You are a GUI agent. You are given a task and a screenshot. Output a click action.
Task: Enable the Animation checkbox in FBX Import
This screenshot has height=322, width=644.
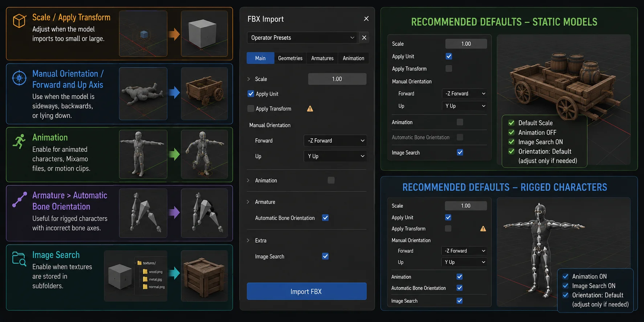(331, 180)
